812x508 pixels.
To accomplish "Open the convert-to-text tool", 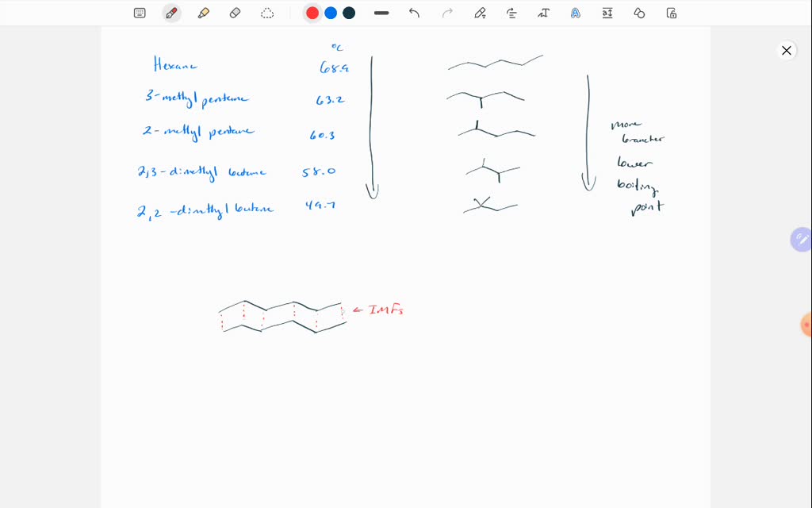I will 543,13.
